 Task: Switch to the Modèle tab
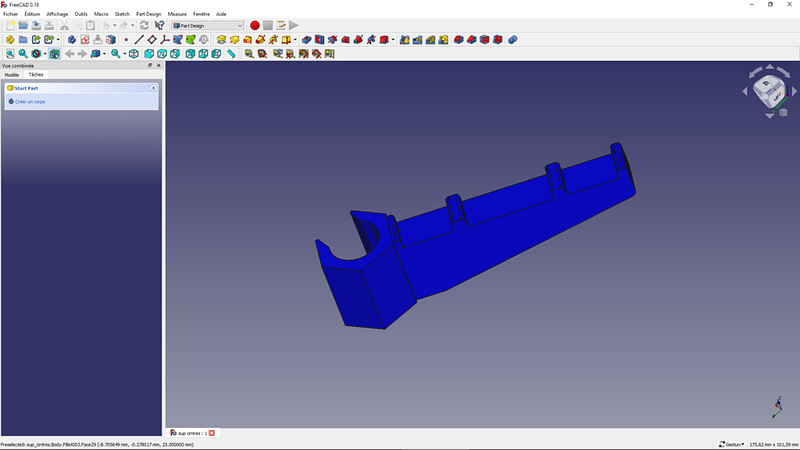tap(12, 75)
